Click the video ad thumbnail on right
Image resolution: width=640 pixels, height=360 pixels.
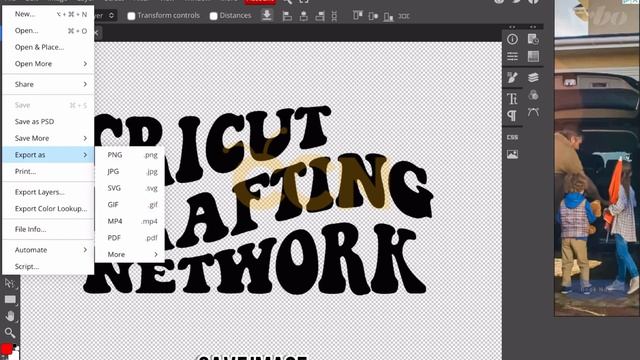[x=597, y=158]
